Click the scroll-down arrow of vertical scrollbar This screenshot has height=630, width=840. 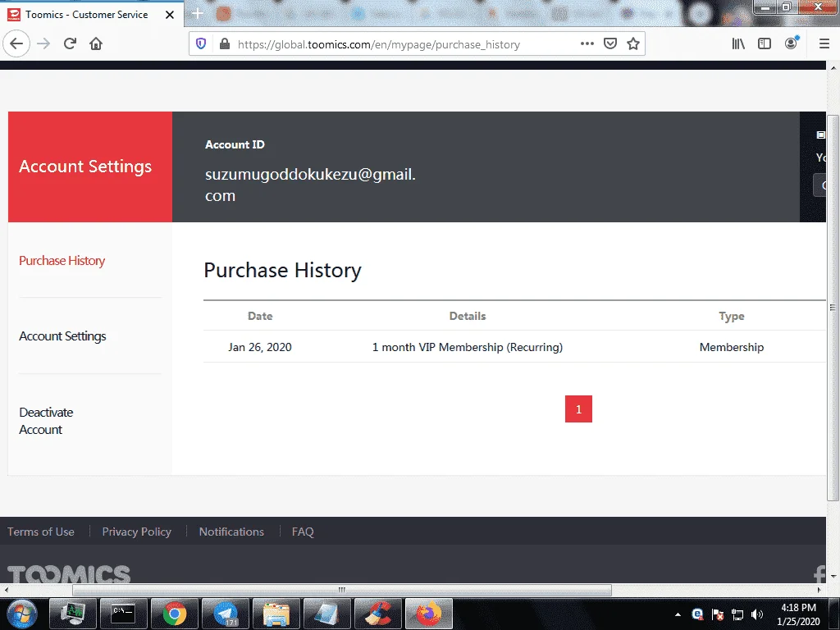click(833, 577)
